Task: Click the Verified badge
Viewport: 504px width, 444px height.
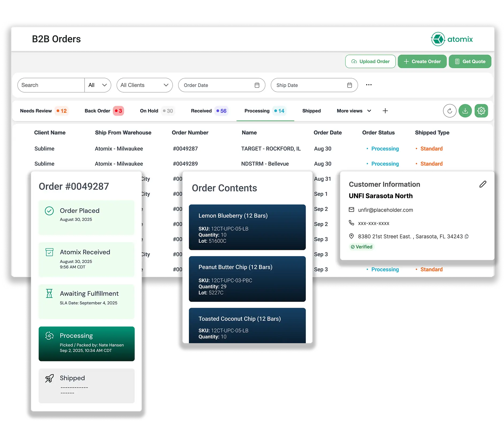Action: pos(361,247)
